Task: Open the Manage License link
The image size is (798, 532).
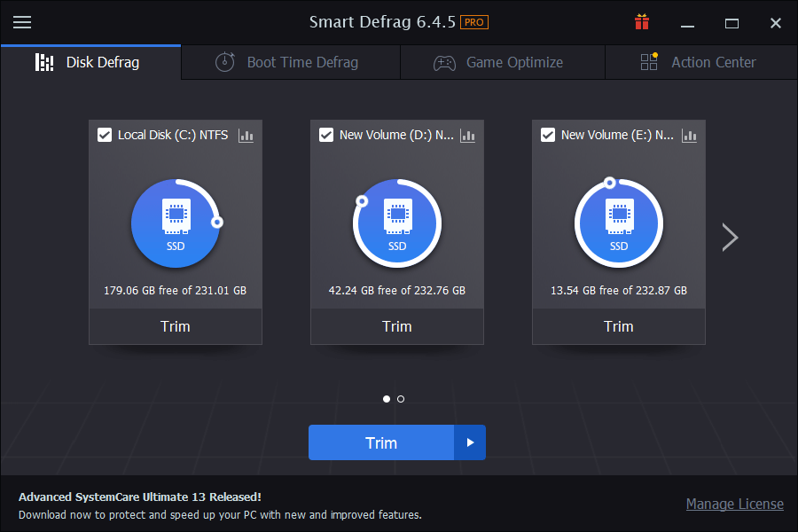Action: pos(734,504)
